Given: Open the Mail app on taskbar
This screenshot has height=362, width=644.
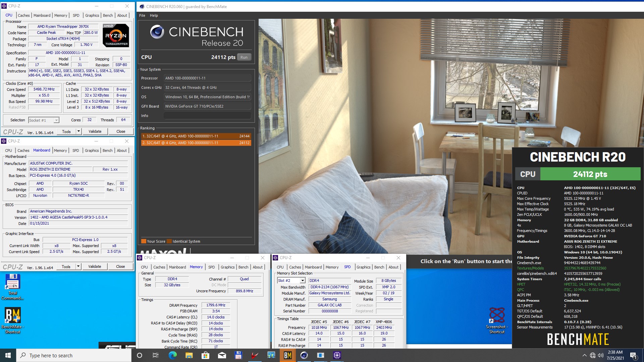Looking at the screenshot, I should pos(222,355).
